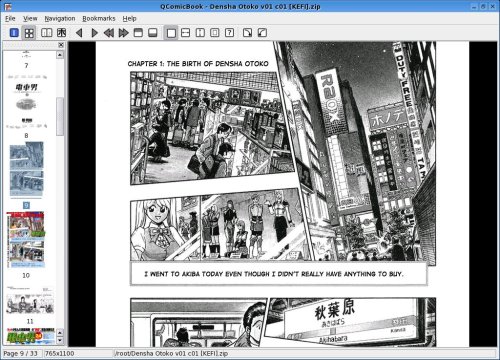This screenshot has width=500, height=360.
Task: Go to next page with right arrow
Action: (94, 33)
